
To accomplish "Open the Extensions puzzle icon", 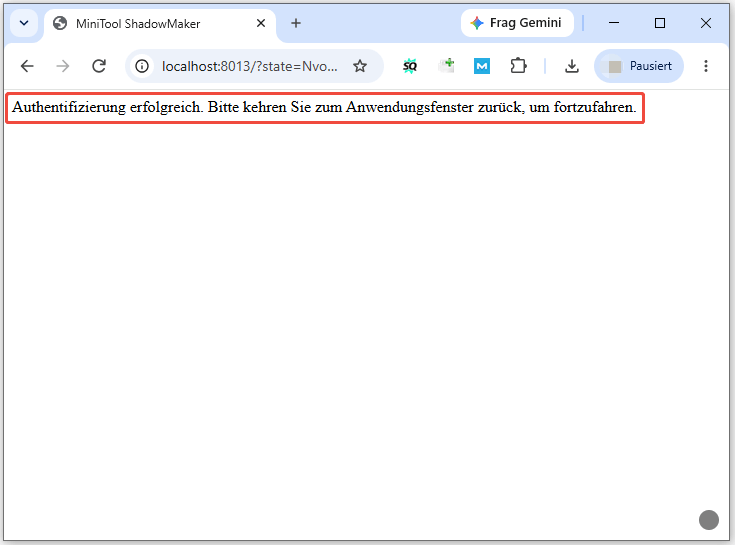I will click(x=518, y=66).
